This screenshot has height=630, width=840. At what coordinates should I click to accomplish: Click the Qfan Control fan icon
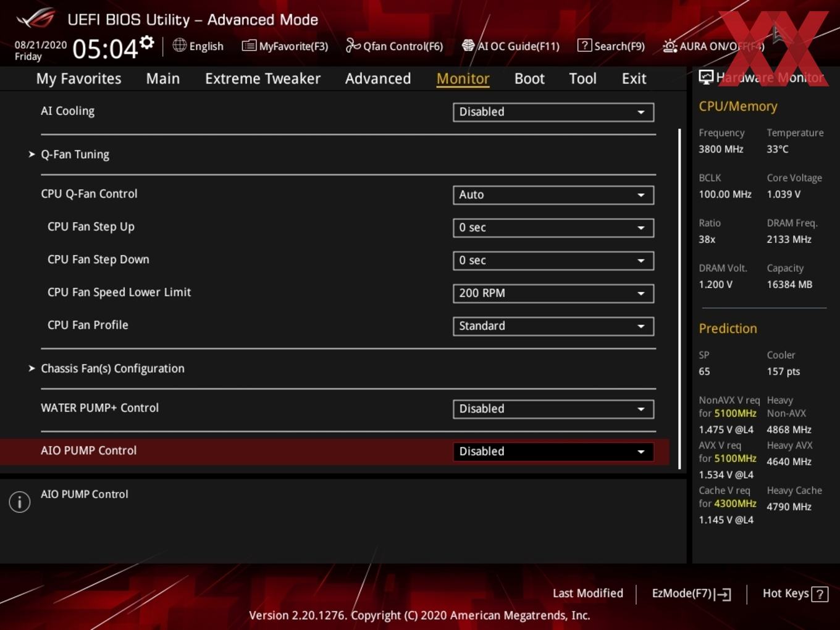click(x=353, y=45)
